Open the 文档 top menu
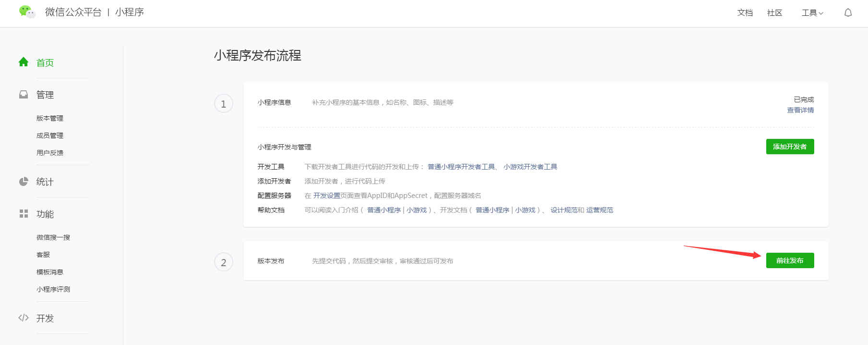 [x=745, y=13]
